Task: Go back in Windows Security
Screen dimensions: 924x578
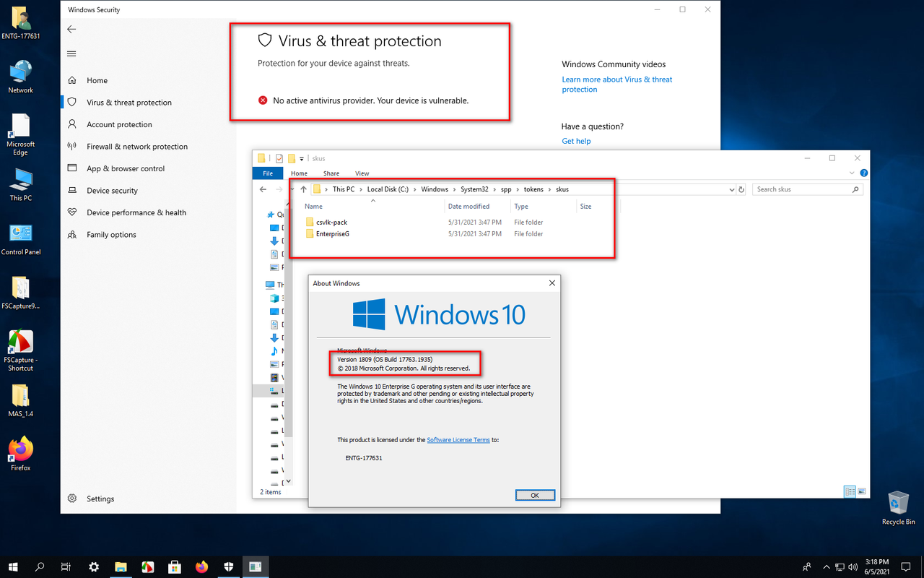Action: click(71, 30)
